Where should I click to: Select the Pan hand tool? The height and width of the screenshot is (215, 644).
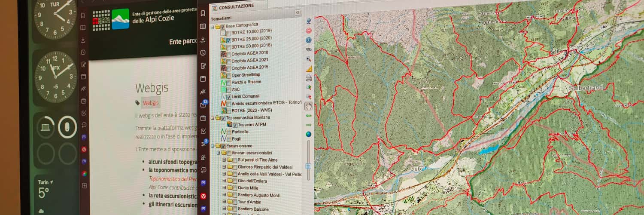tap(308, 106)
